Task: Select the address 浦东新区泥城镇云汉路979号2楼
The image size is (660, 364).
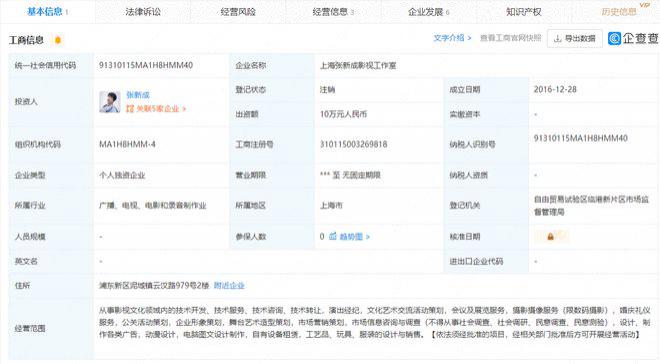Action: click(154, 285)
